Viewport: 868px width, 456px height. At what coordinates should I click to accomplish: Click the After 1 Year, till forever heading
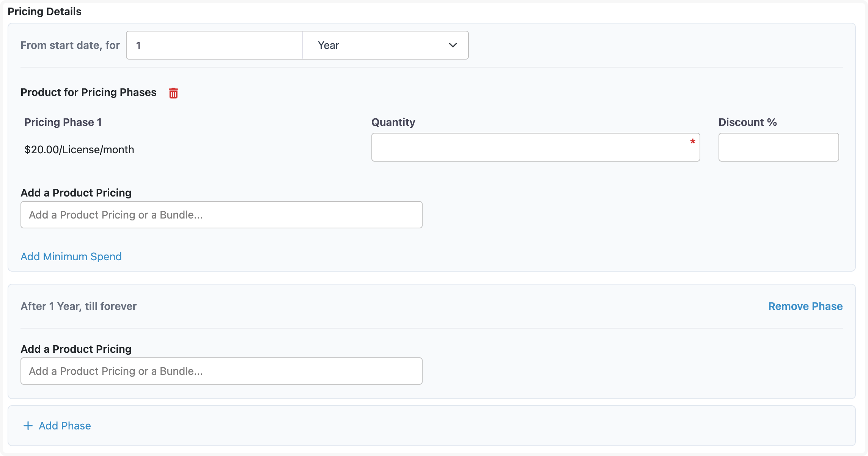79,306
